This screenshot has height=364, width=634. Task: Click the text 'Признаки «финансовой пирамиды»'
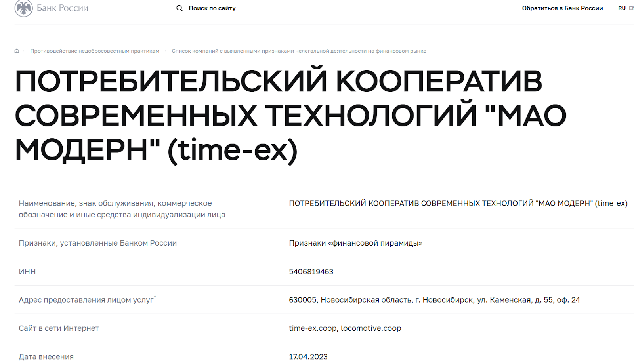355,243
